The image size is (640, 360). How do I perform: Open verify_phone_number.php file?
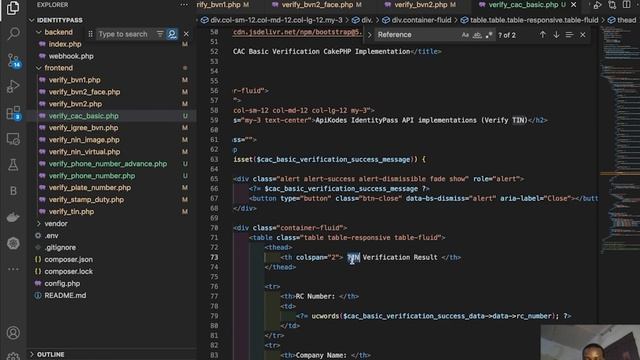91,176
